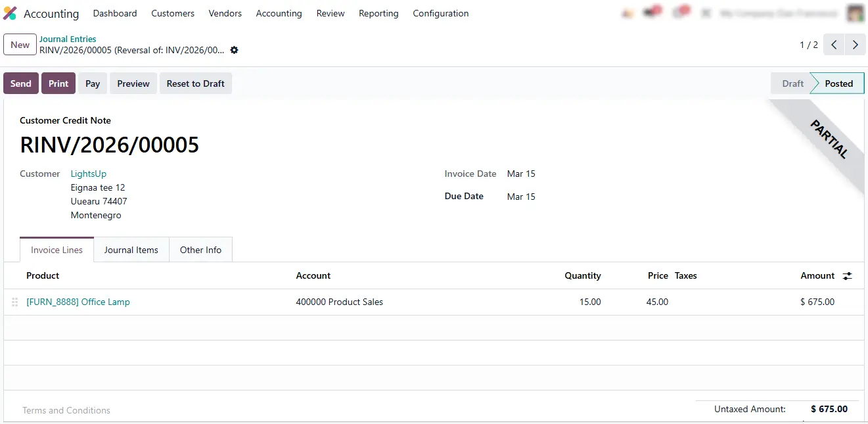
Task: Expand the Configuration menu
Action: click(x=440, y=13)
